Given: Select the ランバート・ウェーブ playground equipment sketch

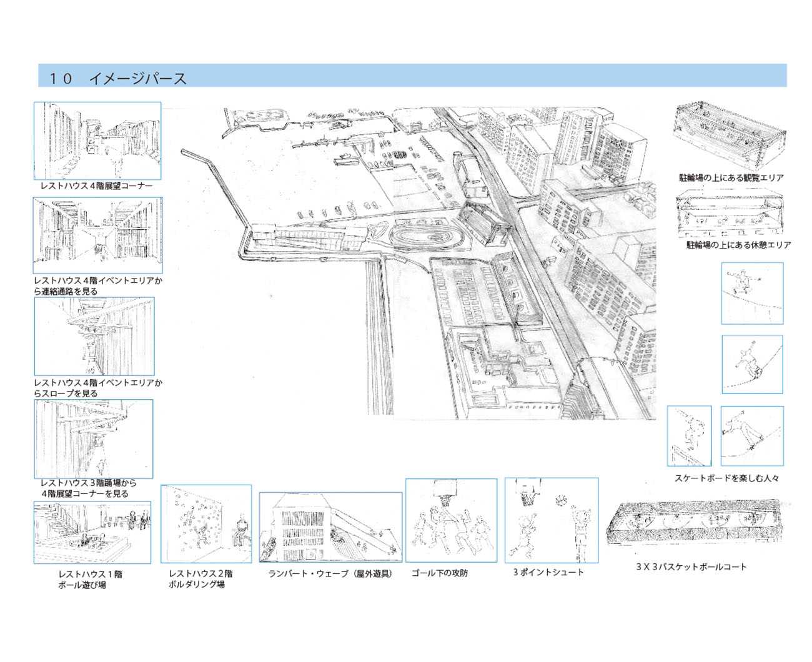Looking at the screenshot, I should [x=330, y=528].
